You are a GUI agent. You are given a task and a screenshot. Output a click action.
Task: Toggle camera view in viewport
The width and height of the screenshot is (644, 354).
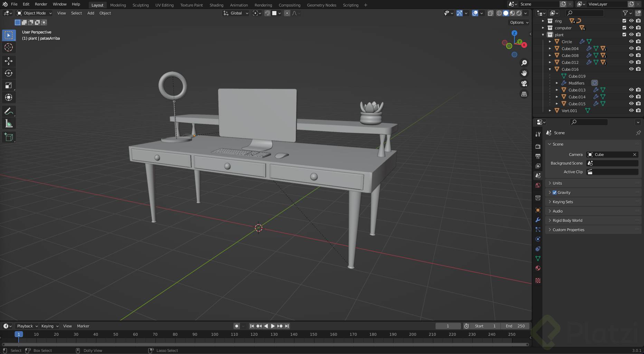click(524, 83)
